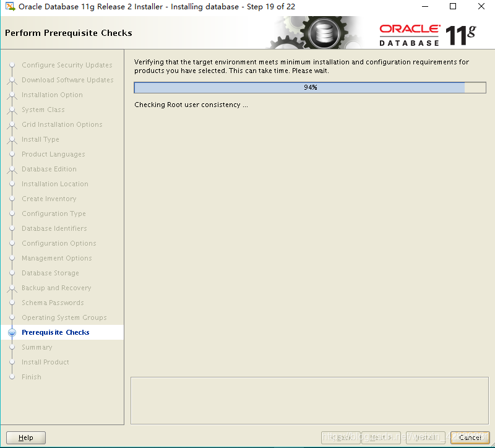Viewport: 495px width, 448px height.
Task: Select Database Identifiers step
Action: [54, 228]
